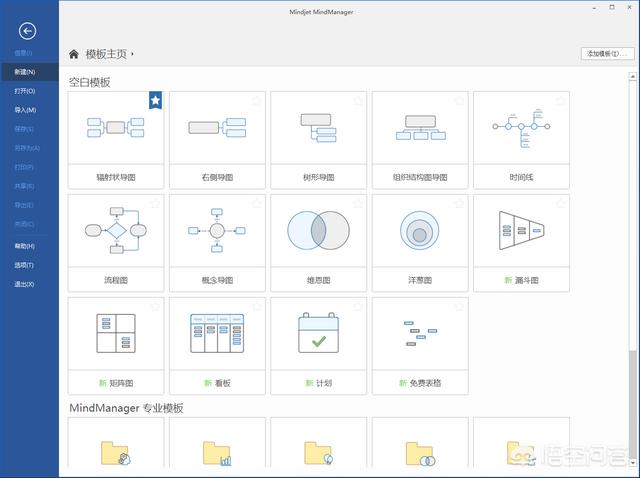
Task: Favorite the 概念导图 template star
Action: (257, 203)
